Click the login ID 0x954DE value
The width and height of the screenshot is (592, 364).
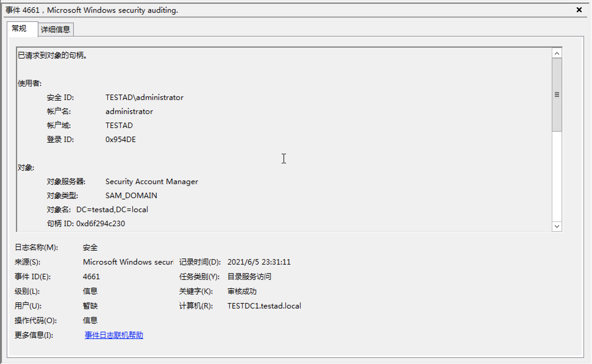click(120, 140)
